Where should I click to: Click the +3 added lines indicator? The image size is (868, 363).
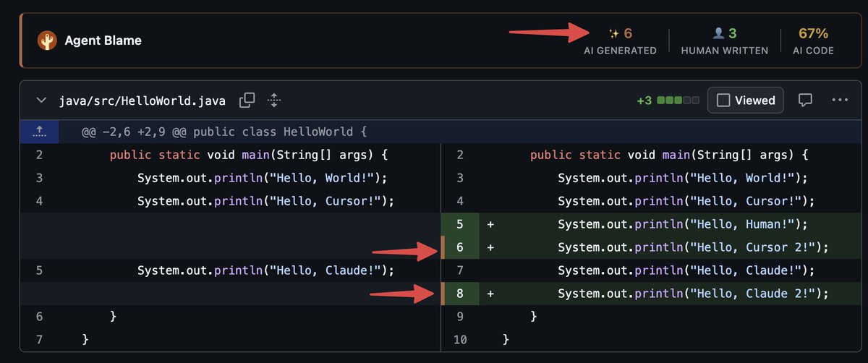click(x=644, y=101)
